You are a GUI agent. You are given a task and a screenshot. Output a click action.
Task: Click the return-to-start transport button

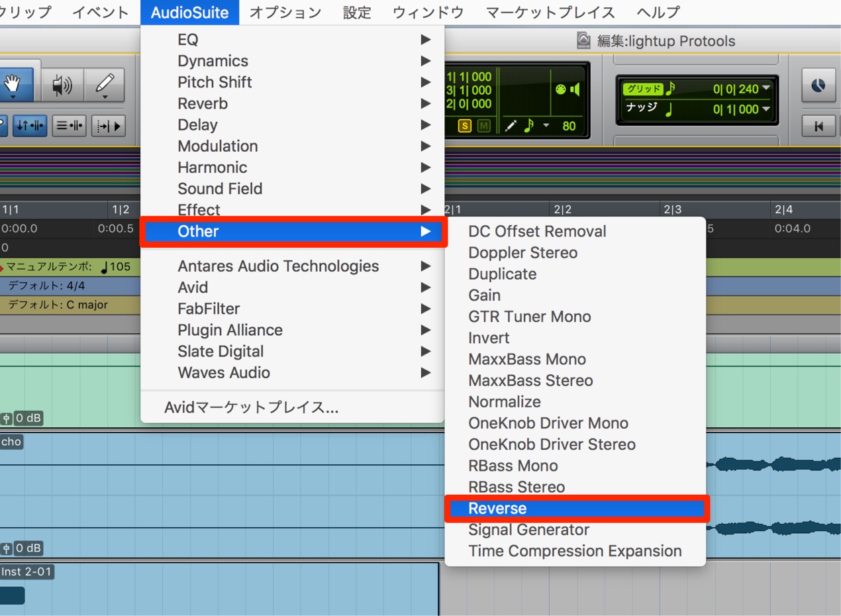818,126
